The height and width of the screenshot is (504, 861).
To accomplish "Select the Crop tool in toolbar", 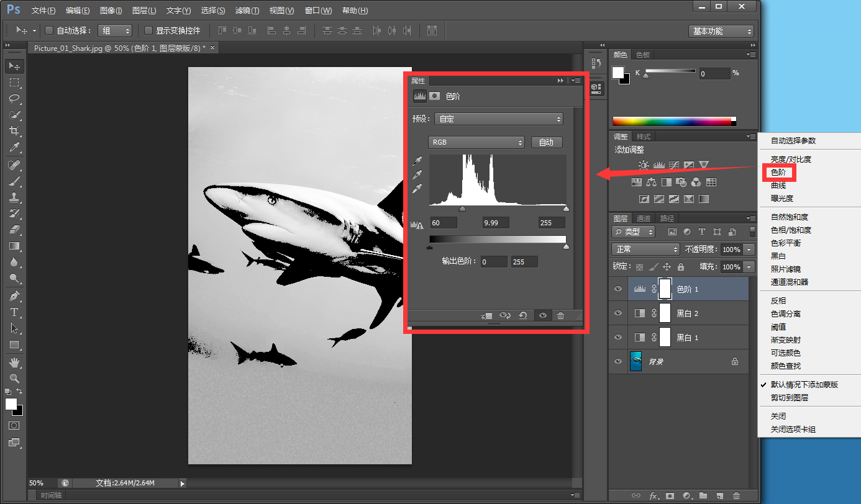I will pyautogui.click(x=14, y=131).
